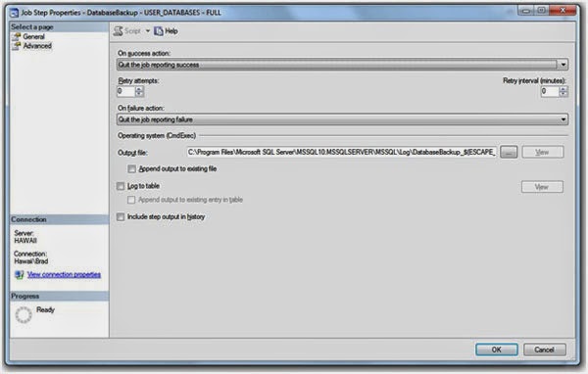Viewport: 588px width, 374px height.
Task: Click the HAWAII server name text
Action: [25, 241]
